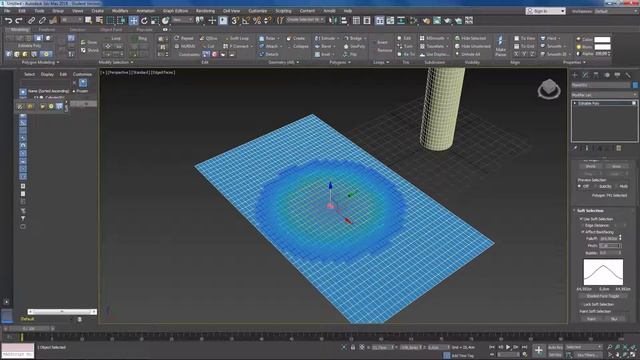Toggle the Edge Distance checkbox

pyautogui.click(x=583, y=225)
